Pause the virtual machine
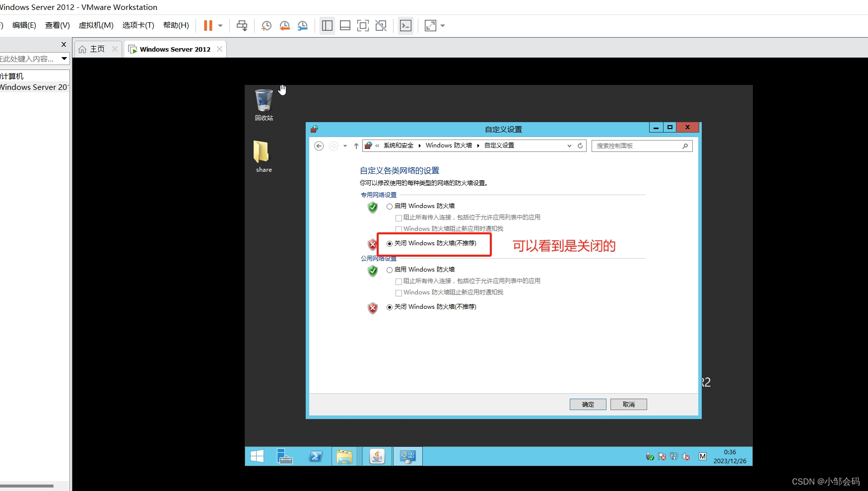Viewport: 868px width, 491px height. [208, 25]
